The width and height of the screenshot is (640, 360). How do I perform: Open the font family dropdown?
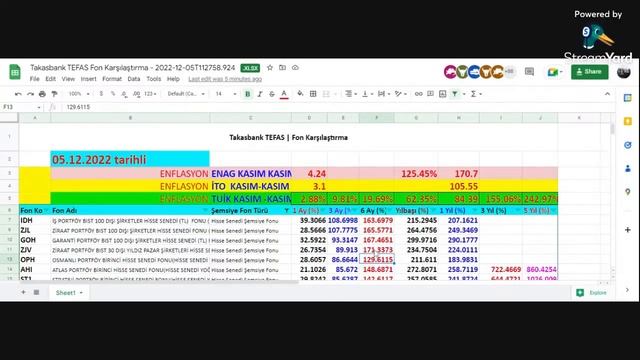186,94
